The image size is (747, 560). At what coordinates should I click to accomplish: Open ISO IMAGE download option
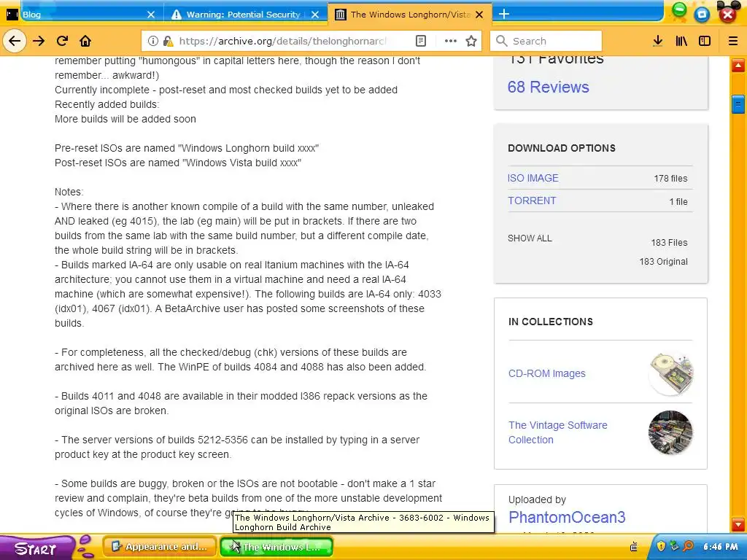coord(533,178)
